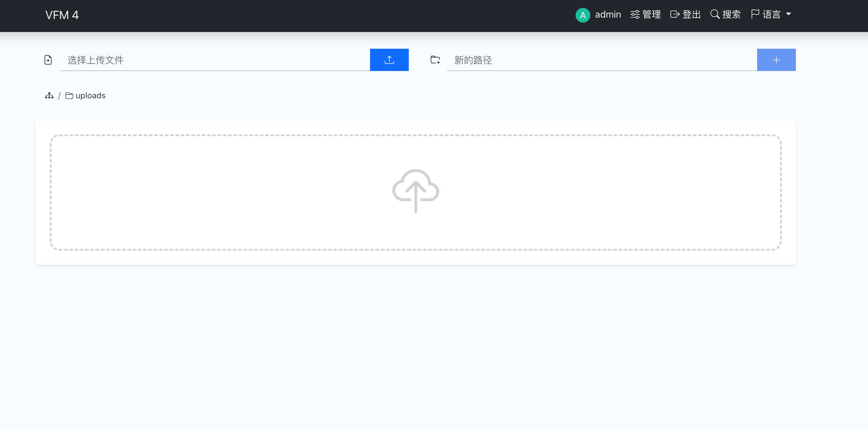Open the 语言 language menu

point(772,14)
